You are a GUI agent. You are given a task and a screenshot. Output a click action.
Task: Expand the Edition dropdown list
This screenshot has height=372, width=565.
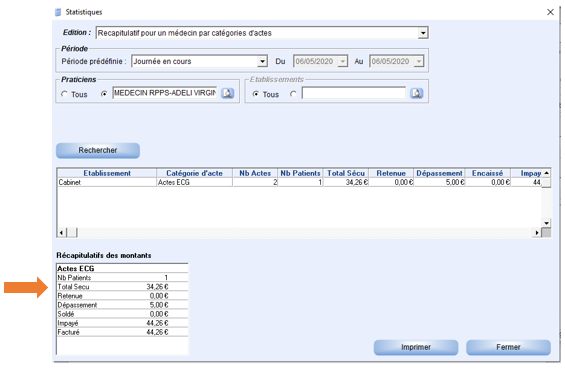click(x=423, y=33)
